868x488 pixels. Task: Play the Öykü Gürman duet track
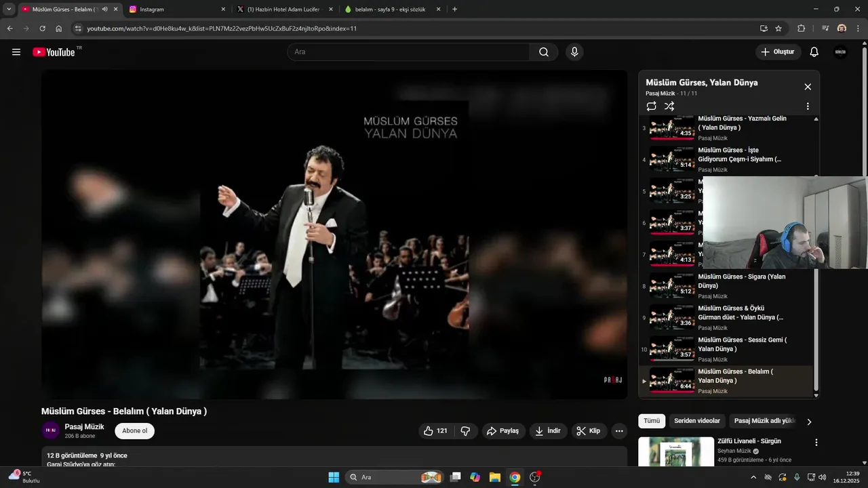click(726, 318)
